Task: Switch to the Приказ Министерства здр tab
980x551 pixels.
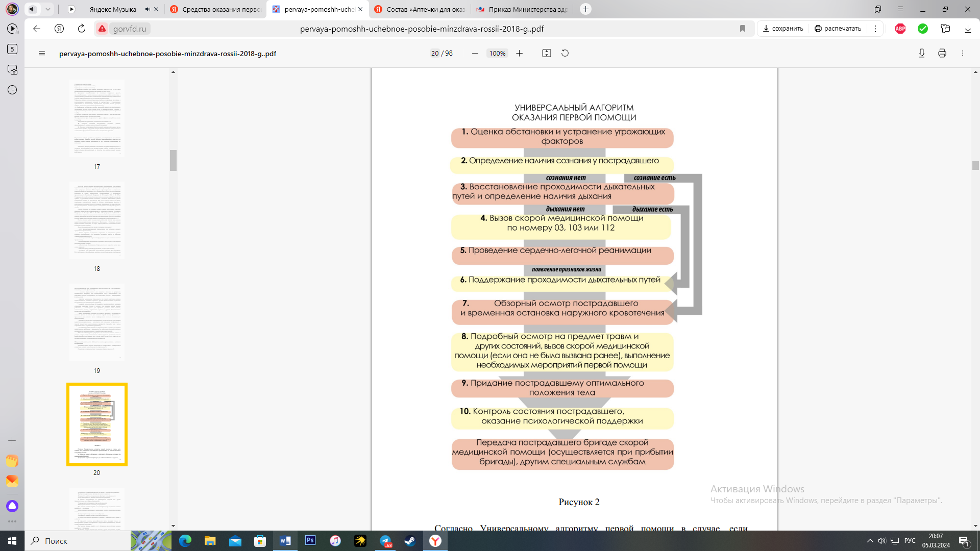Action: pos(522,9)
